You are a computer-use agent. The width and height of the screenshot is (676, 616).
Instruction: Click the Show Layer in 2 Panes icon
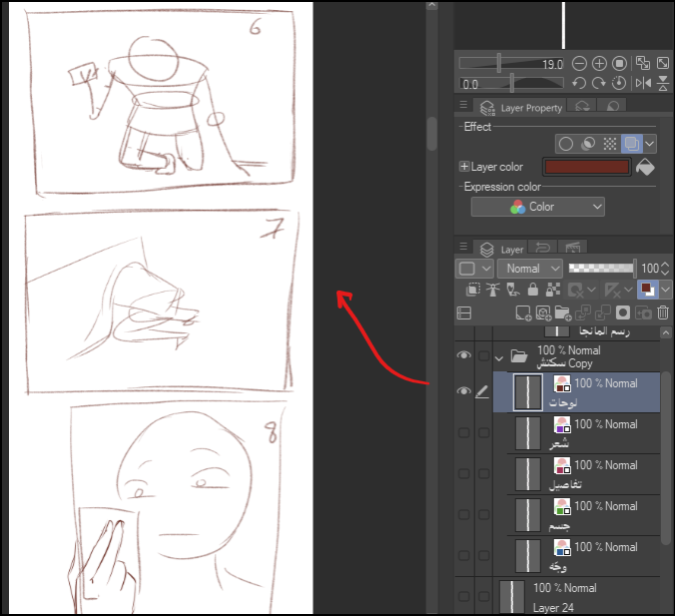tap(464, 312)
